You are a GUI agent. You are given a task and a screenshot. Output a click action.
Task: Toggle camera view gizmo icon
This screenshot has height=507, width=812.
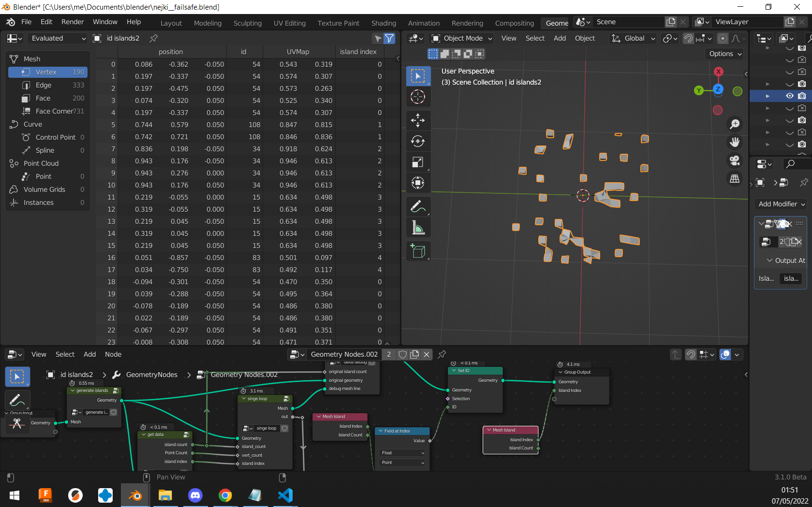click(735, 160)
